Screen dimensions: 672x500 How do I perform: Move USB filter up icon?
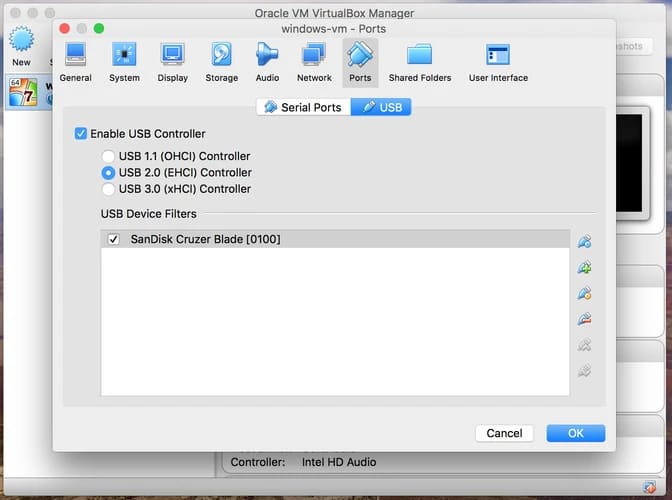585,344
